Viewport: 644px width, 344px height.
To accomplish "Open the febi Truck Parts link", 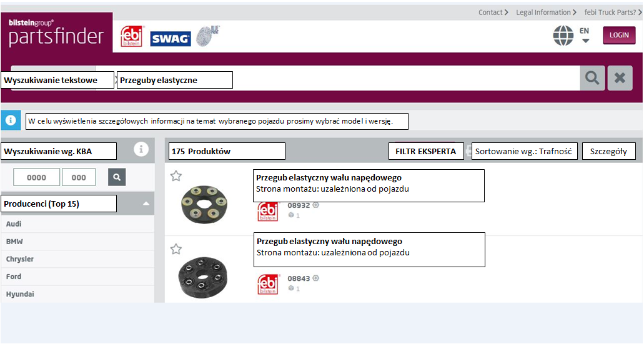I will click(613, 12).
